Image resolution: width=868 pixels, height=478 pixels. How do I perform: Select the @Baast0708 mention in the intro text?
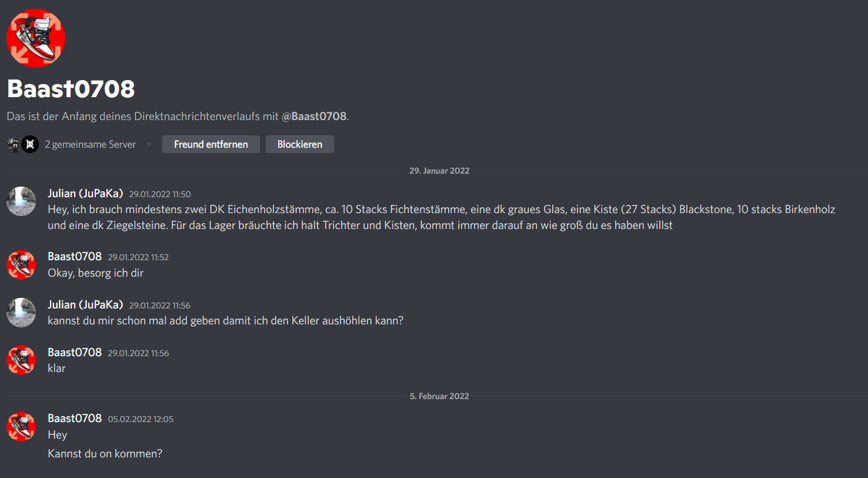[314, 117]
